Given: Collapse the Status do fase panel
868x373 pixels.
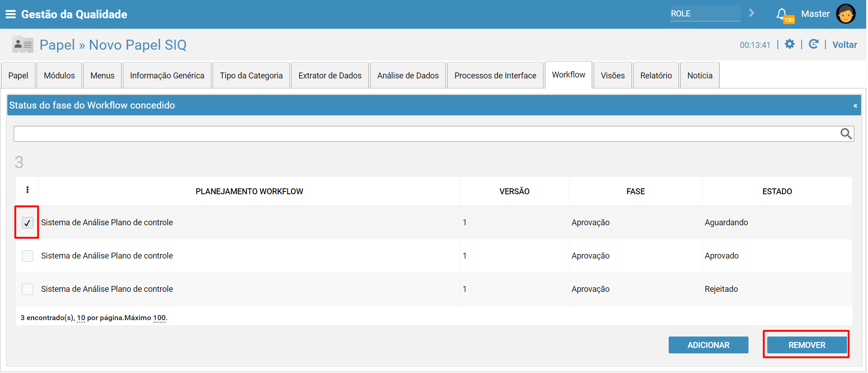Looking at the screenshot, I should coord(855,105).
